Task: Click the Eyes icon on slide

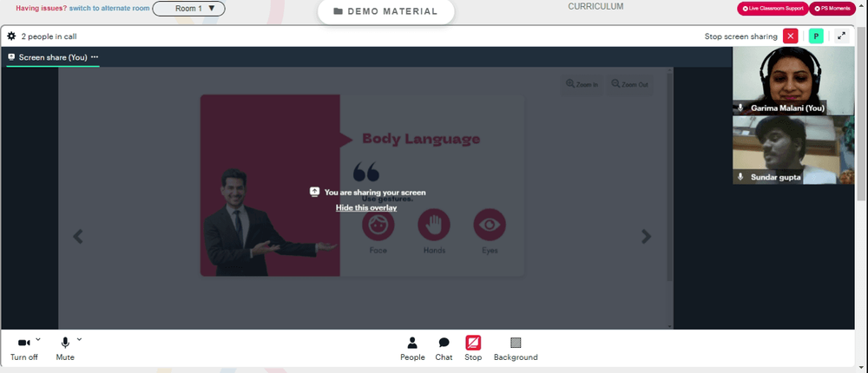Action: click(x=490, y=225)
